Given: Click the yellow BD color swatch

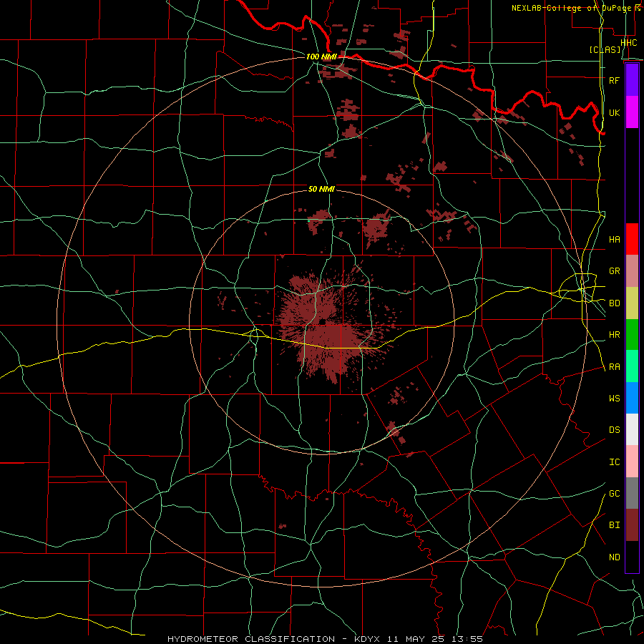Looking at the screenshot, I should (632, 303).
